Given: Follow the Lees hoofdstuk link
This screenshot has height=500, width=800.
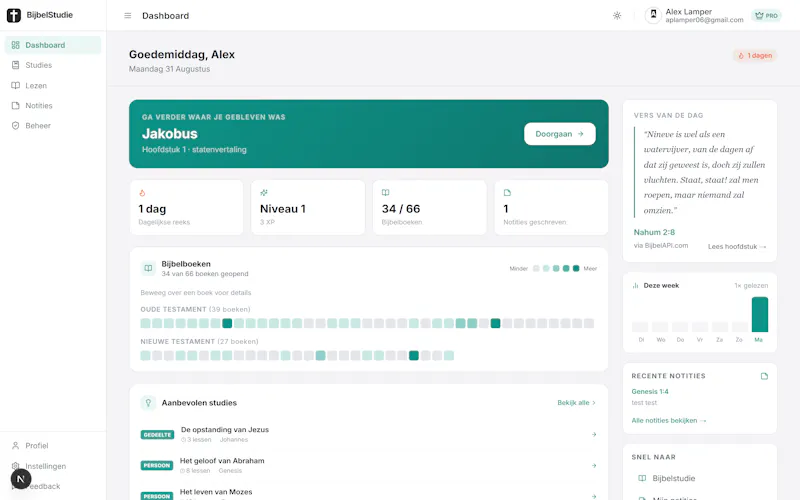Looking at the screenshot, I should (737, 246).
